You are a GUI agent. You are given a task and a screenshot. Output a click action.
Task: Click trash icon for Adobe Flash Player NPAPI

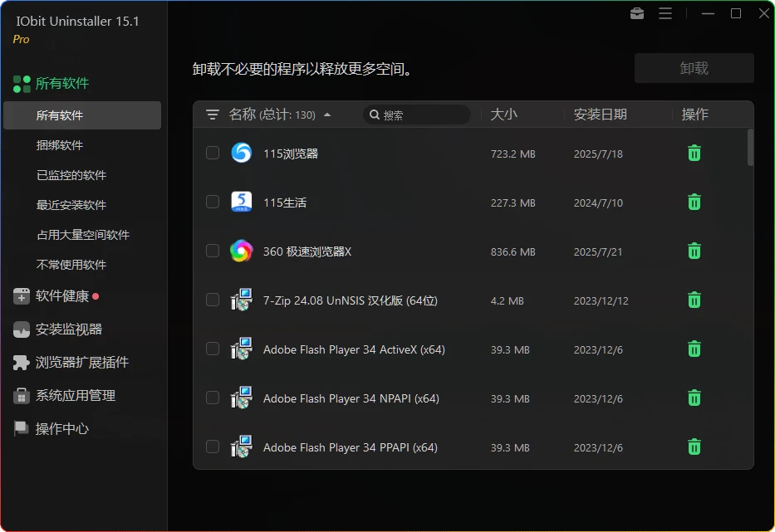[694, 398]
